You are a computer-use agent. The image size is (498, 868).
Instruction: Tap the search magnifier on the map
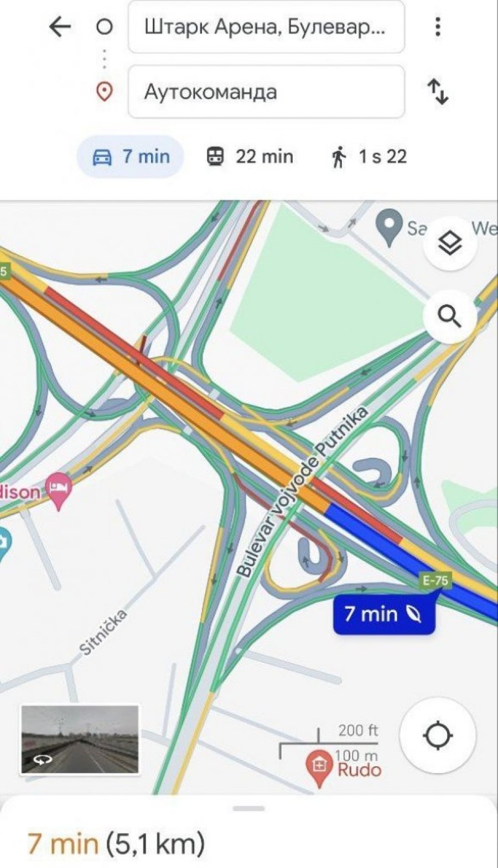[x=450, y=316]
